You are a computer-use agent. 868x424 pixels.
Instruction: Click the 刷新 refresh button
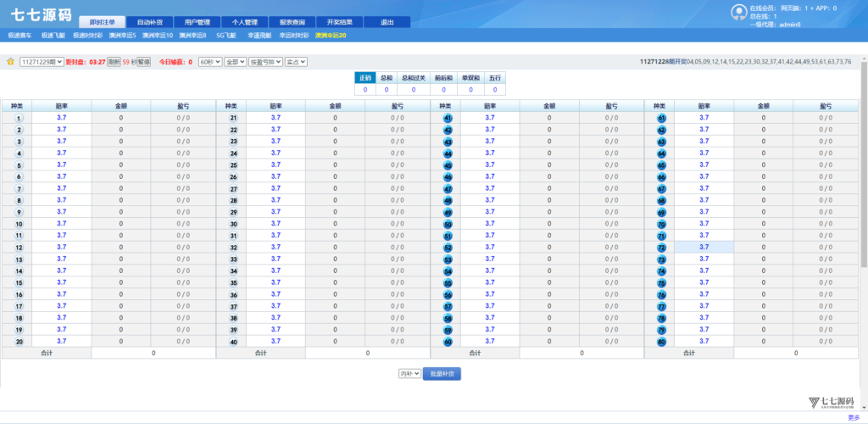(x=114, y=62)
